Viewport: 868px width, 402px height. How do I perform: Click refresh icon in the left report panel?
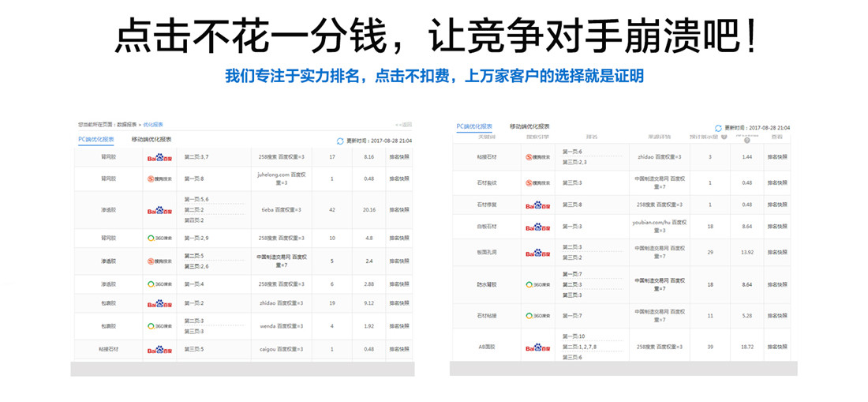pyautogui.click(x=340, y=141)
